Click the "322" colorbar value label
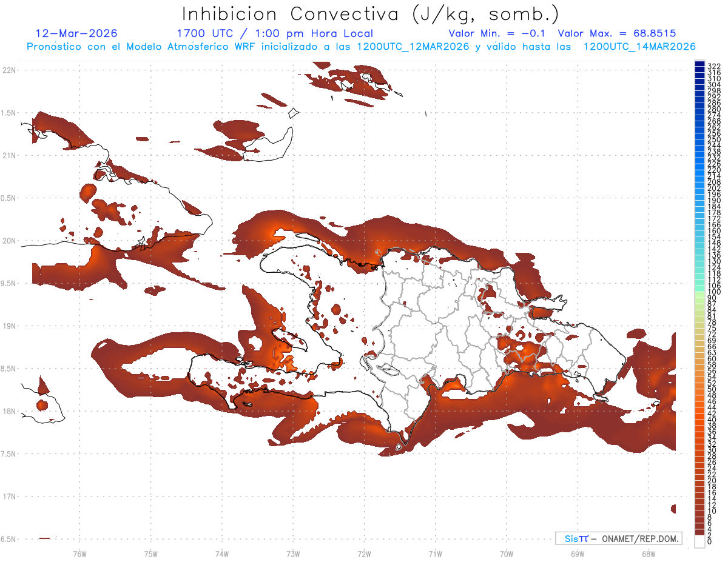Image resolution: width=728 pixels, height=562 pixels. click(x=713, y=66)
